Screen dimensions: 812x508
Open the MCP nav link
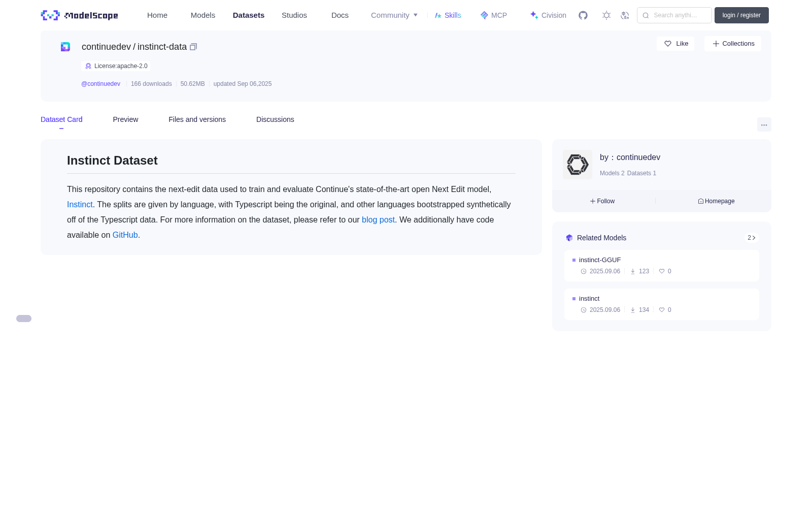494,15
